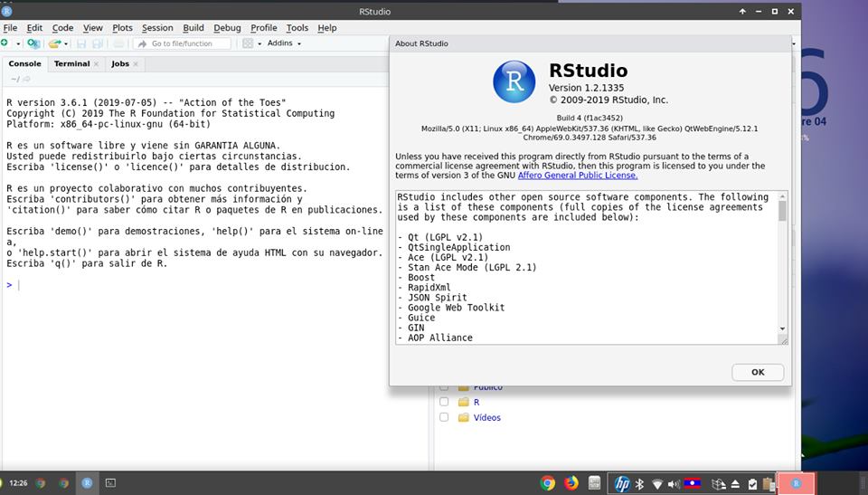Switch to the Console tab
Screen dimensions: 868x495
pos(25,63)
